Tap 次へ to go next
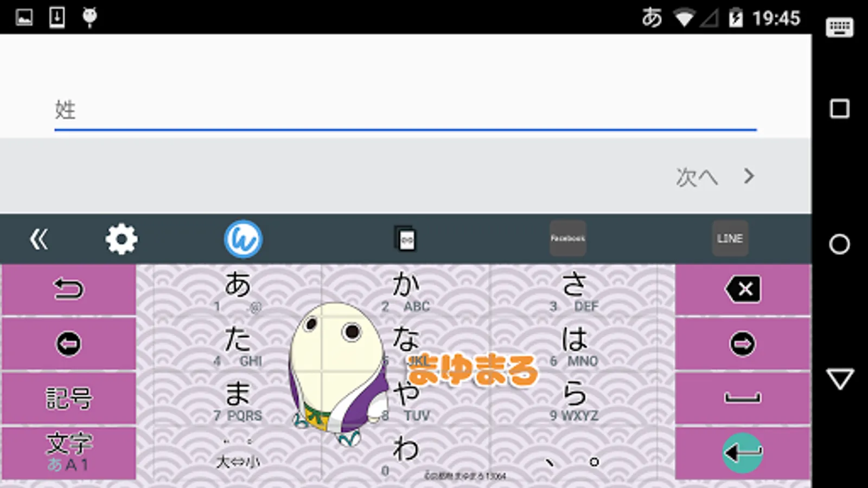The image size is (868, 488). pyautogui.click(x=714, y=177)
